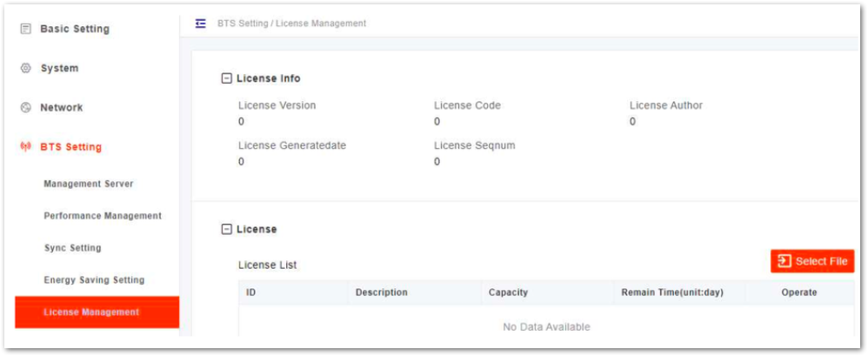Collapse the License section

click(226, 229)
